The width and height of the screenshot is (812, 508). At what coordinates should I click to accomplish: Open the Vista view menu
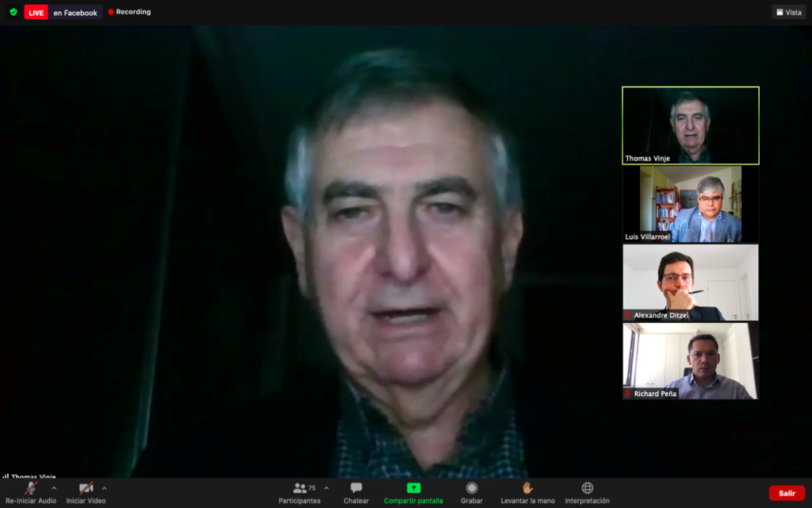click(x=788, y=13)
